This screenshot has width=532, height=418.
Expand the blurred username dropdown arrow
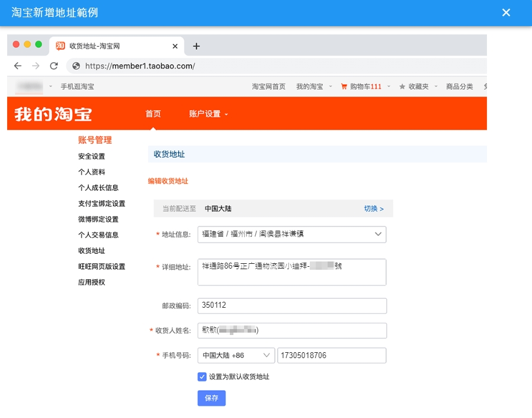[50, 87]
